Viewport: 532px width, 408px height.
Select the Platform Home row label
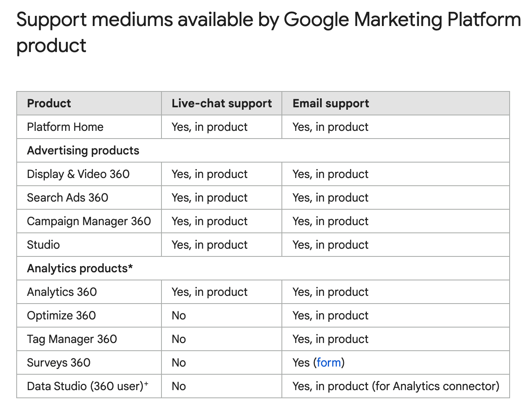[x=65, y=127]
